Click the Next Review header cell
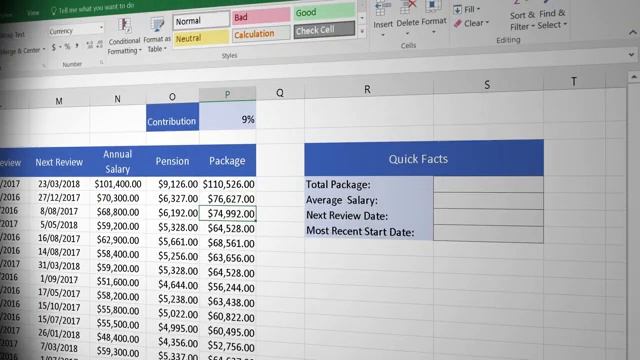640x360 pixels. click(x=59, y=162)
